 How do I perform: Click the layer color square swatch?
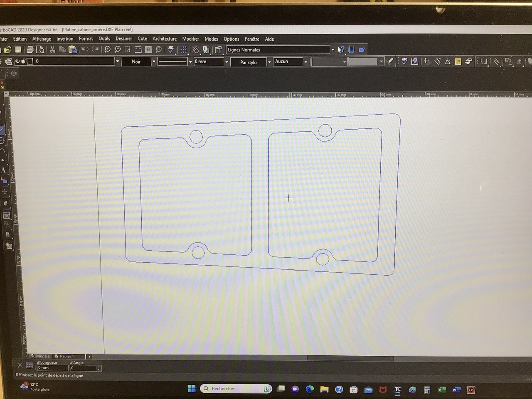point(30,62)
